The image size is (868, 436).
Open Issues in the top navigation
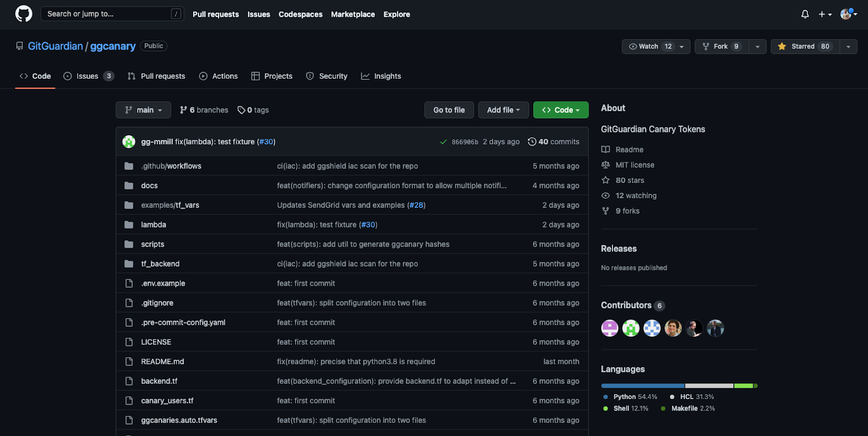point(259,15)
